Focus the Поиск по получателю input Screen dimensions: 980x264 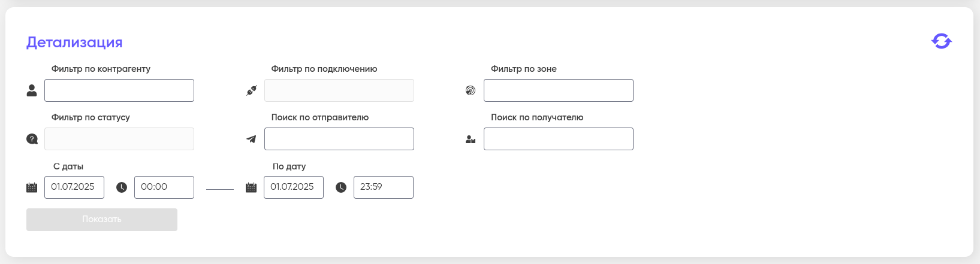coord(558,139)
